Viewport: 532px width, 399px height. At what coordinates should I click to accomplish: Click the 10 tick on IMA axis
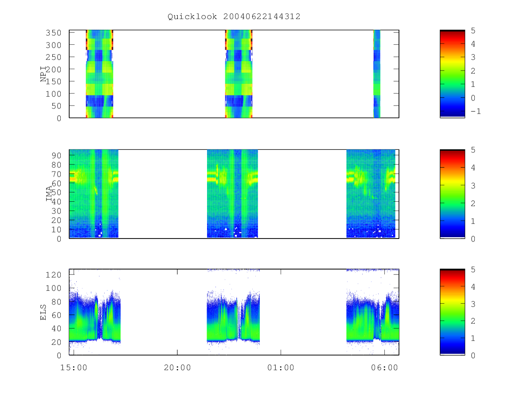[x=57, y=229]
